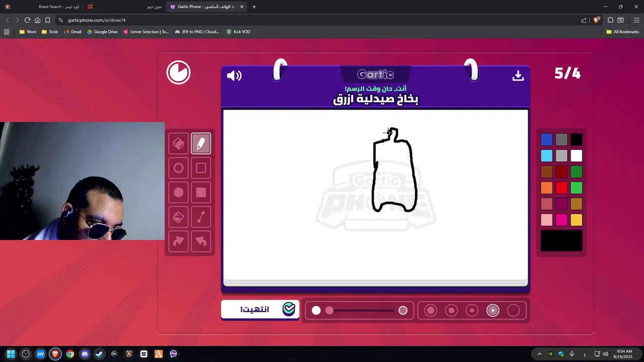Click the round timer clock icon
644x362 pixels.
click(x=179, y=73)
